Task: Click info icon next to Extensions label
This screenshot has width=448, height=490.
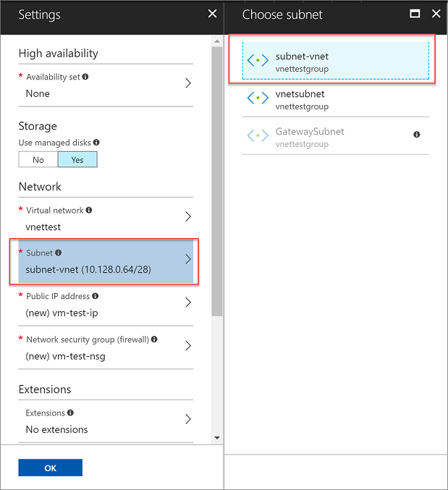Action: point(70,413)
